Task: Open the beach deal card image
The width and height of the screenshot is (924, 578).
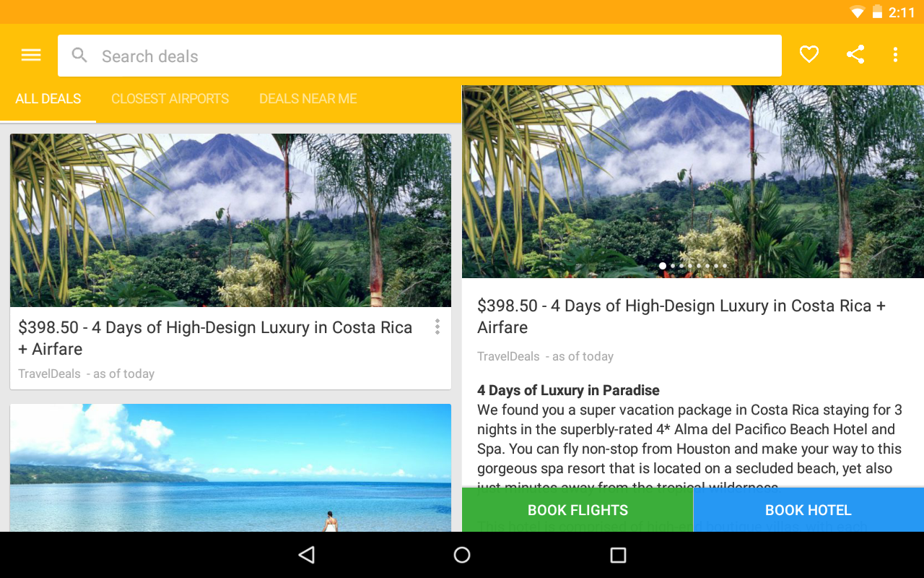Action: [x=230, y=468]
